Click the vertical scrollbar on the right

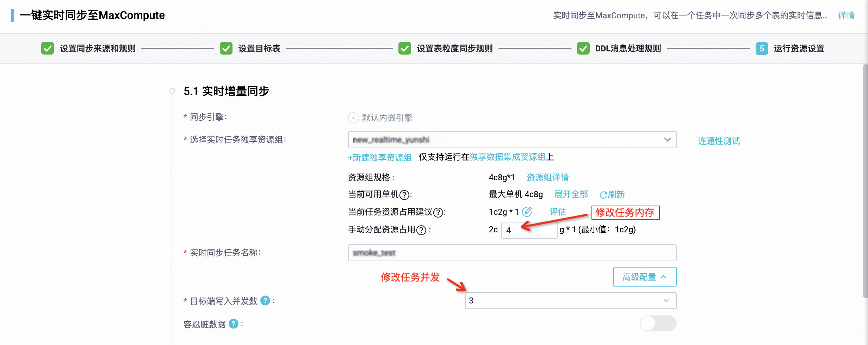point(865,181)
